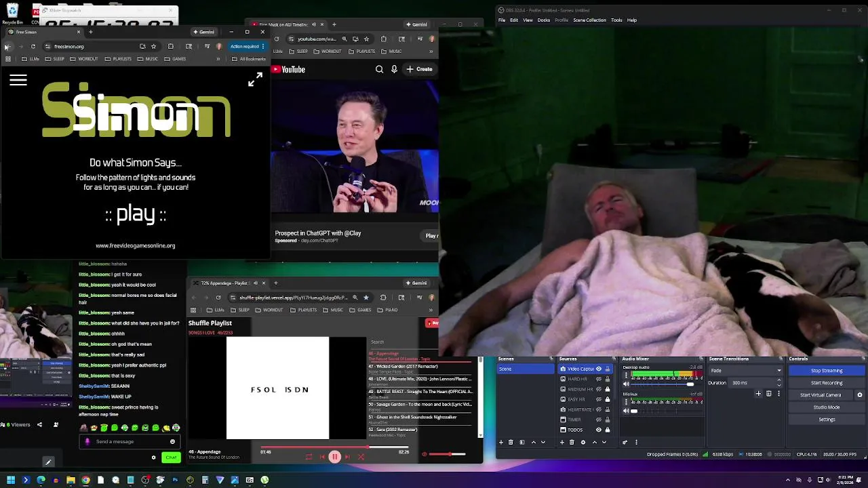Toggle lock on TIMER source
Viewport: 868px width, 488px height.
[608, 420]
